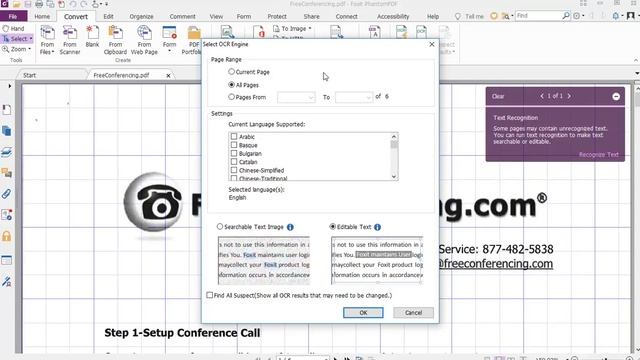Go to next notification arrow
The width and height of the screenshot is (640, 360).
pyautogui.click(x=569, y=96)
